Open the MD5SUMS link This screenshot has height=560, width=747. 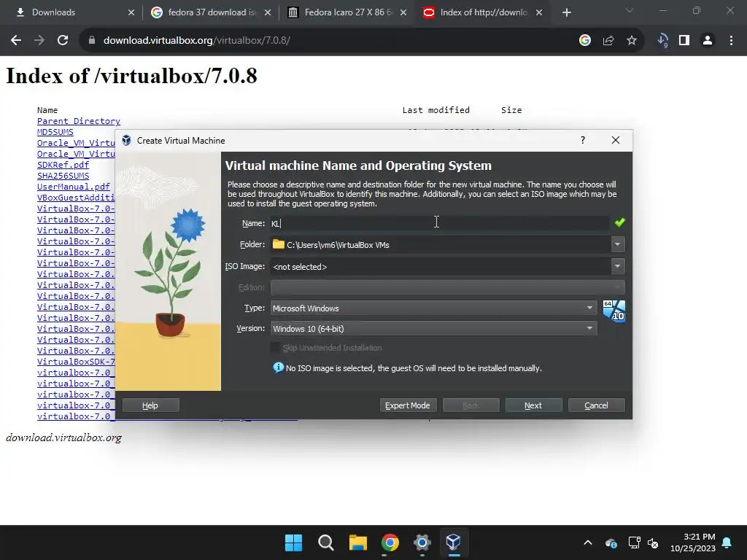point(55,132)
